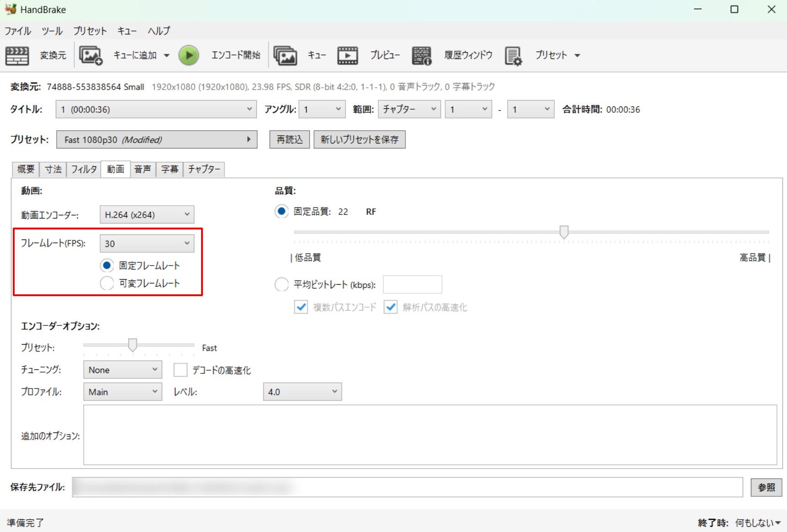Expand the toolbar プリセット dropdown arrow
Screen dimensions: 787x532
click(577, 55)
